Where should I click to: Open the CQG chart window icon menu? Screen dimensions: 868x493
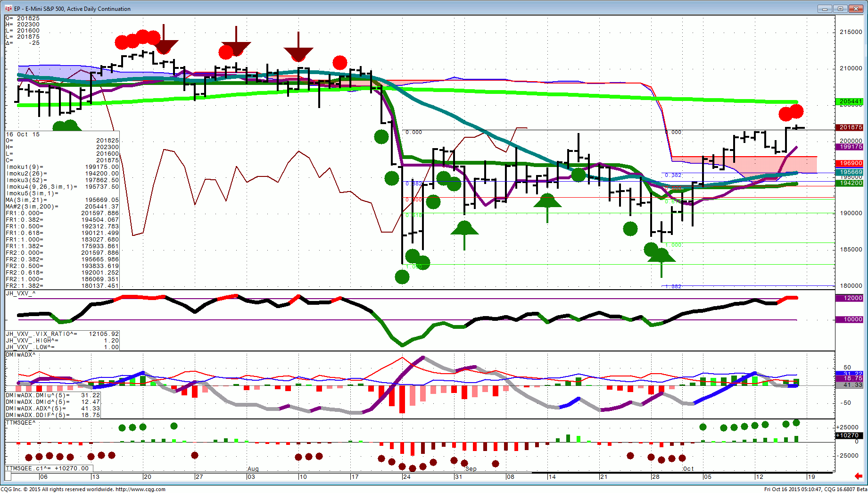[x=8, y=8]
